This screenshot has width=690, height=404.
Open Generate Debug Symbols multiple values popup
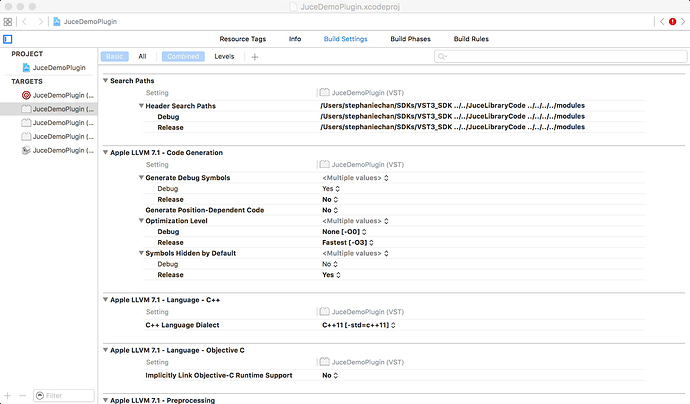pos(355,178)
